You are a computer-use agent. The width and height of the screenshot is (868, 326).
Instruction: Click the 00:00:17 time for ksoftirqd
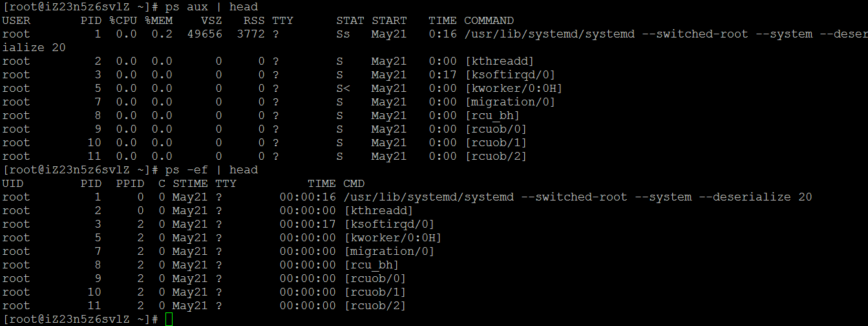(x=308, y=224)
